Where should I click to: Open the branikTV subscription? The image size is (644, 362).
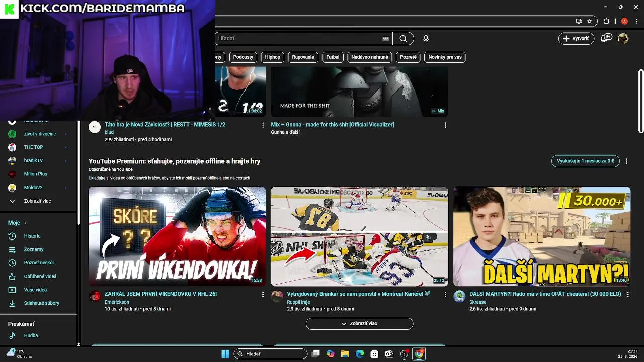pos(38,160)
